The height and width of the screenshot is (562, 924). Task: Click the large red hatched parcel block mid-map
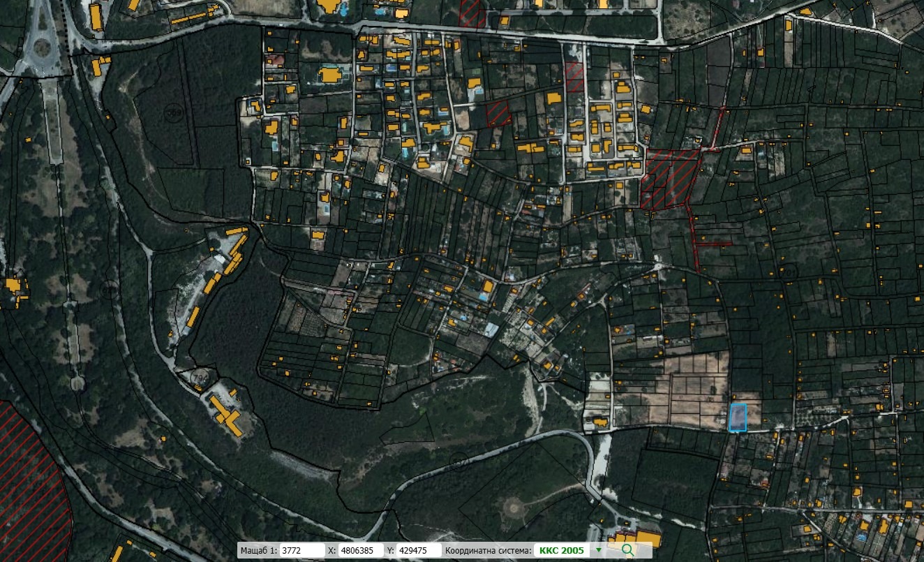click(x=669, y=179)
